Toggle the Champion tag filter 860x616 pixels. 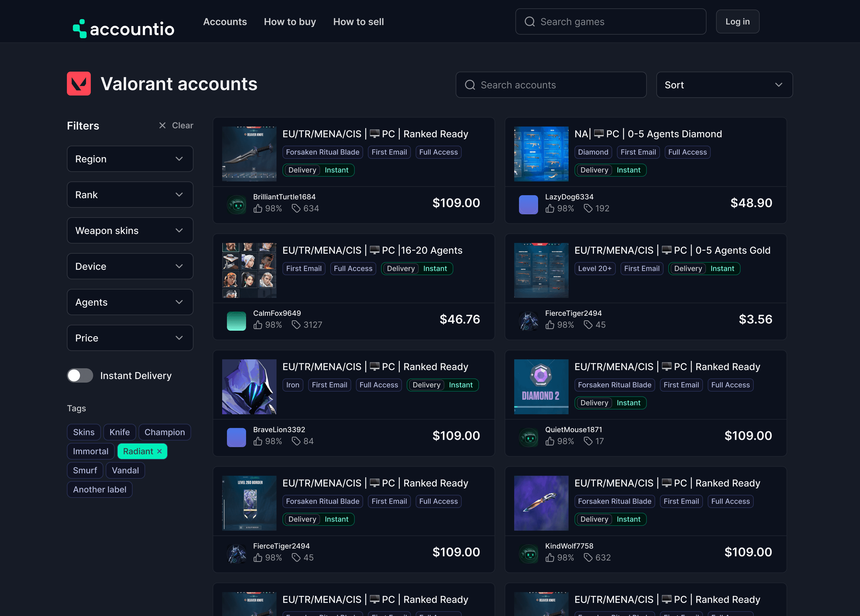click(165, 432)
